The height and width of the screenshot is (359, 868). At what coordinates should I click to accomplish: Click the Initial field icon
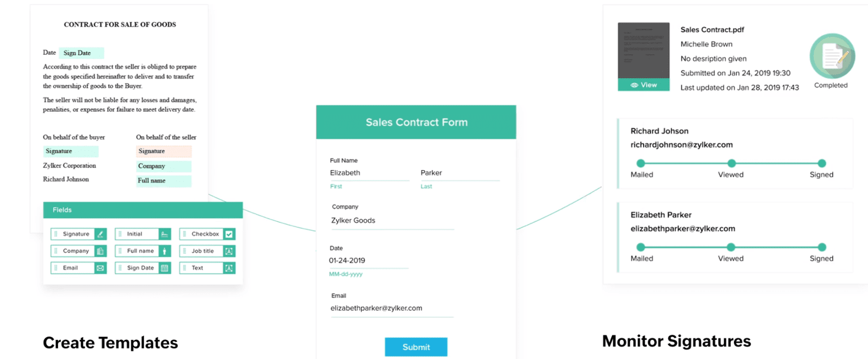165,234
